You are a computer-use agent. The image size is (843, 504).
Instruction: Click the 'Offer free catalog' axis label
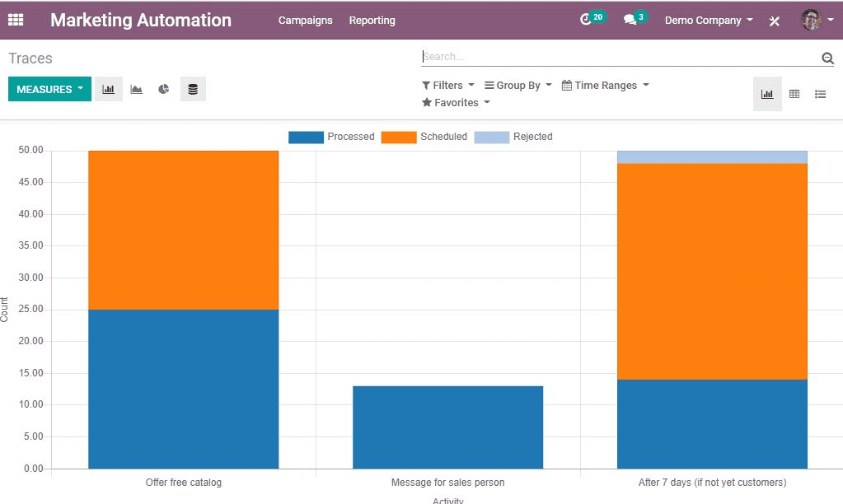click(x=183, y=483)
